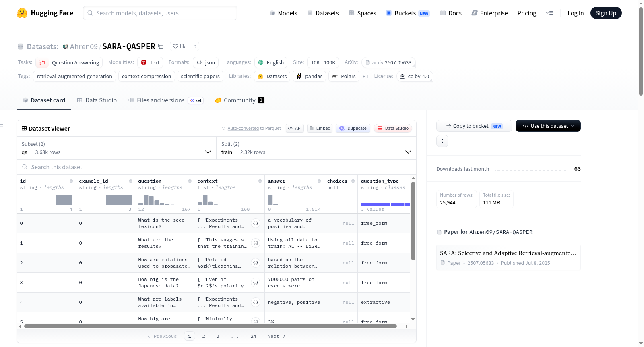Screen dimensions: 644x347
Task: Open Docs in the navigation
Action: (451, 13)
